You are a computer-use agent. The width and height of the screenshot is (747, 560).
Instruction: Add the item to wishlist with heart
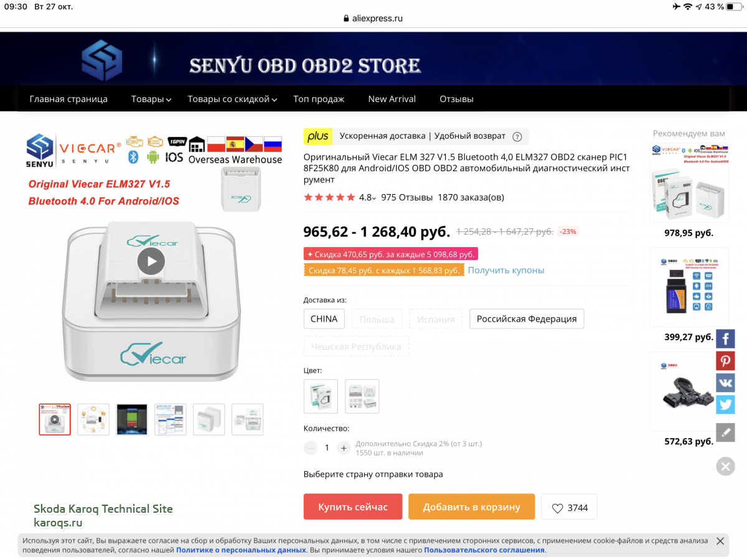[569, 507]
